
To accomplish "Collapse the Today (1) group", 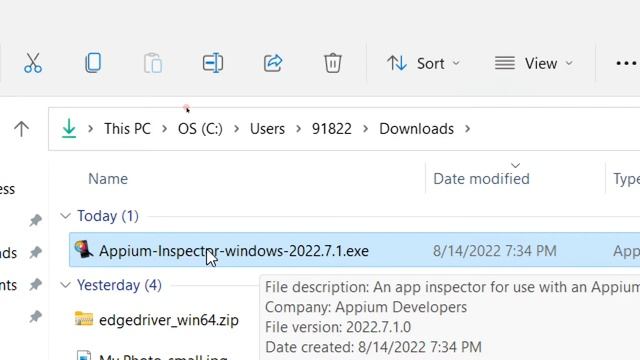I will coord(65,216).
